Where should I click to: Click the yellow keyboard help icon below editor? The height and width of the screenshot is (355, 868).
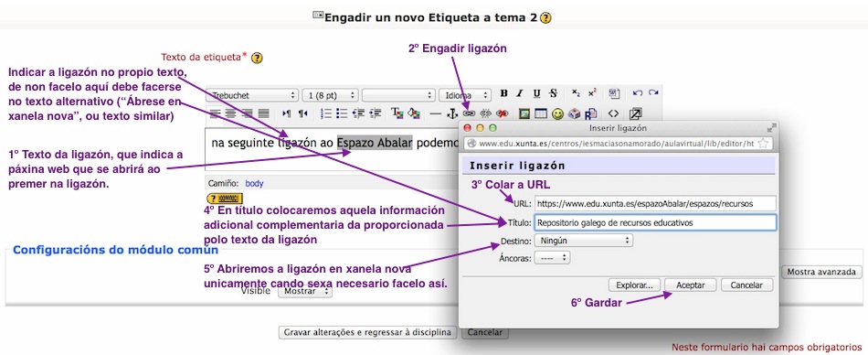click(224, 198)
